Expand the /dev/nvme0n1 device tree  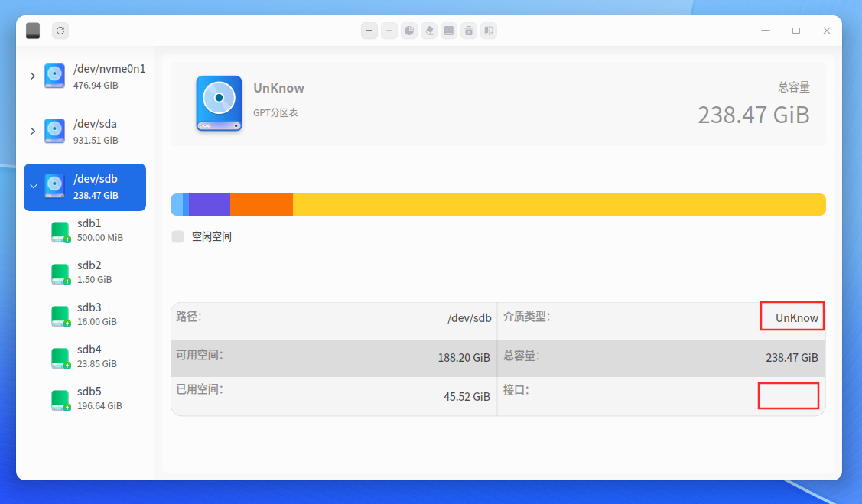[x=32, y=76]
